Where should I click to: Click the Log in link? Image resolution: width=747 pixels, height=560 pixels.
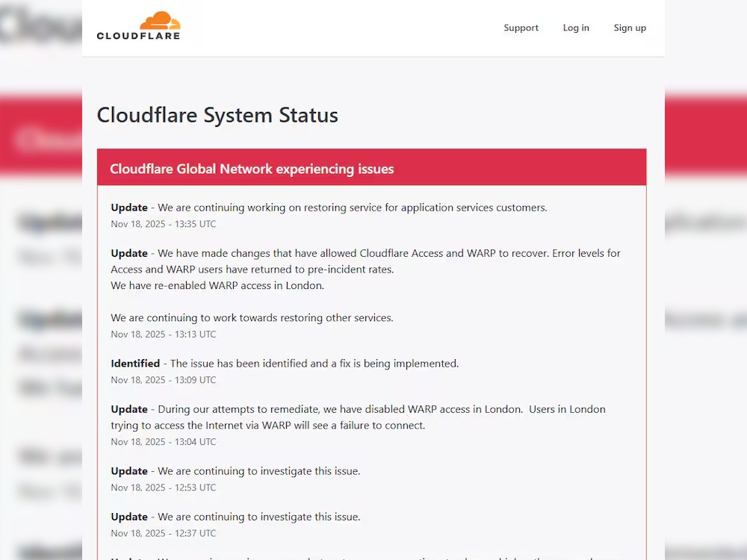click(576, 28)
